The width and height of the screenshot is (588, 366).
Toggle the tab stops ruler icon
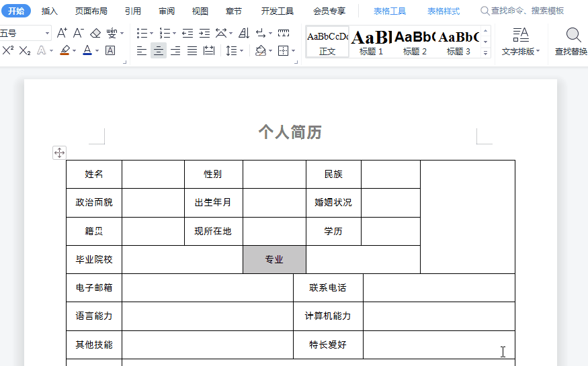284,33
